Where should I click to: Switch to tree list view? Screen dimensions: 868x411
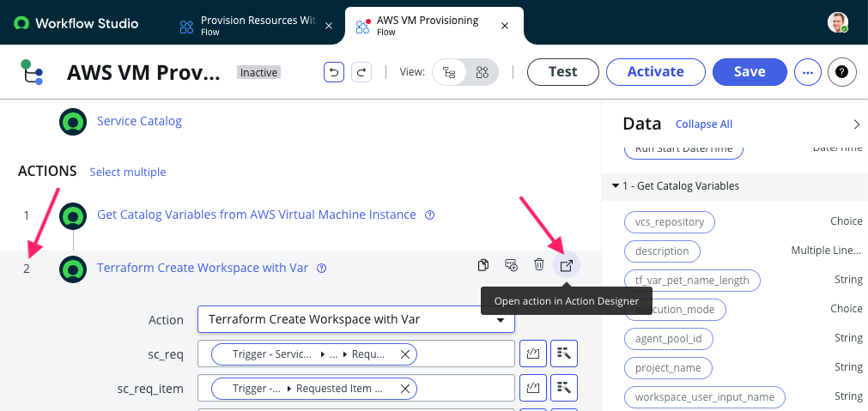point(449,72)
